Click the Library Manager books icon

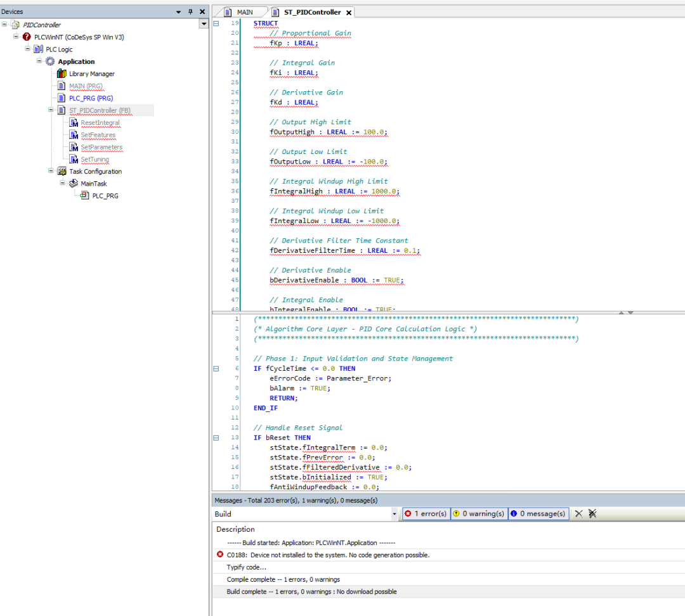(62, 74)
